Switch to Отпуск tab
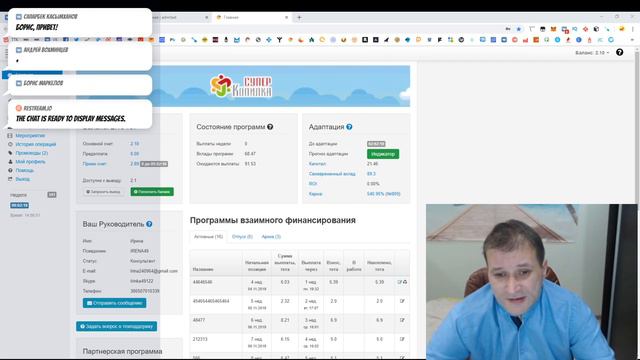The width and height of the screenshot is (640, 360). [x=242, y=237]
